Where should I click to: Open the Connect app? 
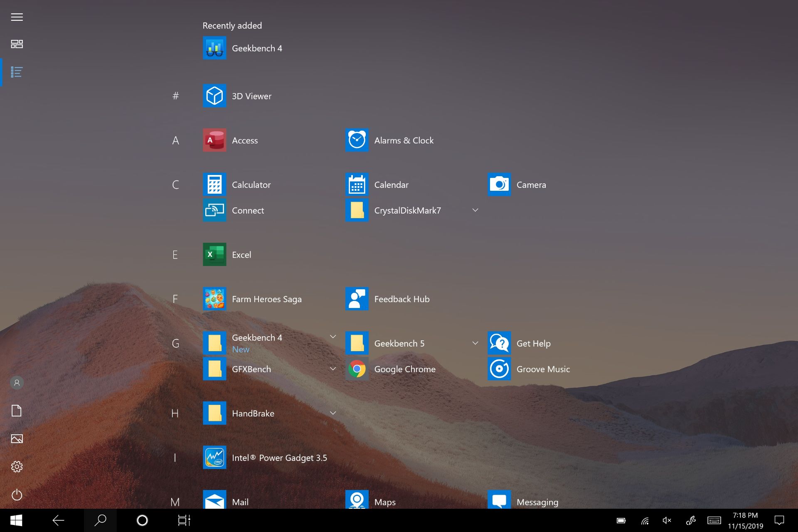pos(234,210)
